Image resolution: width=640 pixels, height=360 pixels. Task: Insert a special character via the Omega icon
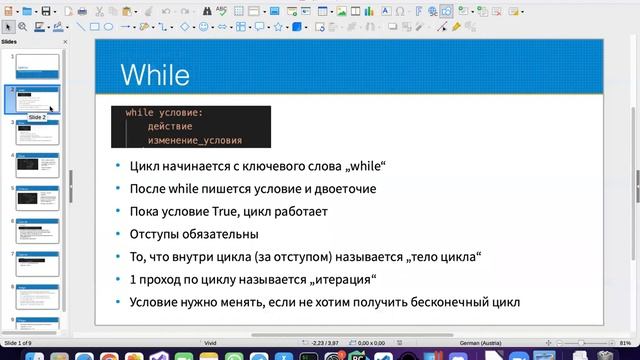click(x=400, y=11)
